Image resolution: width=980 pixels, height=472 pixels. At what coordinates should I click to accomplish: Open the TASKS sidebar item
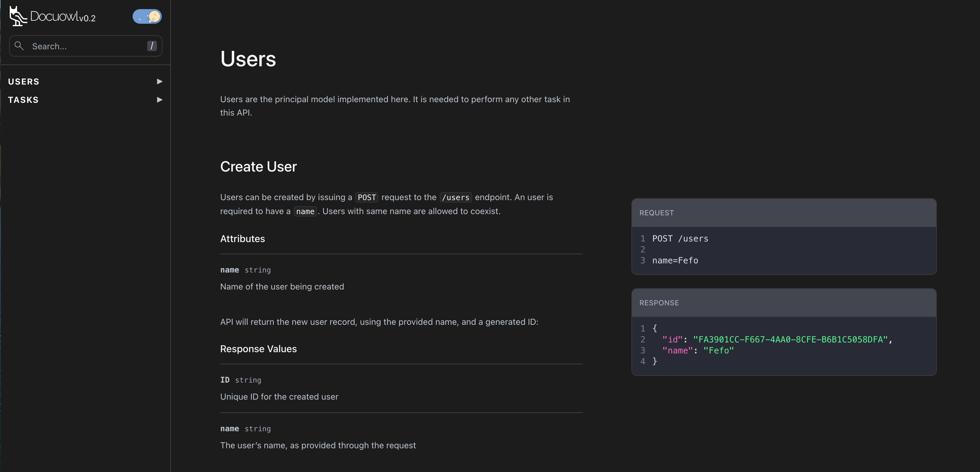pyautogui.click(x=23, y=100)
